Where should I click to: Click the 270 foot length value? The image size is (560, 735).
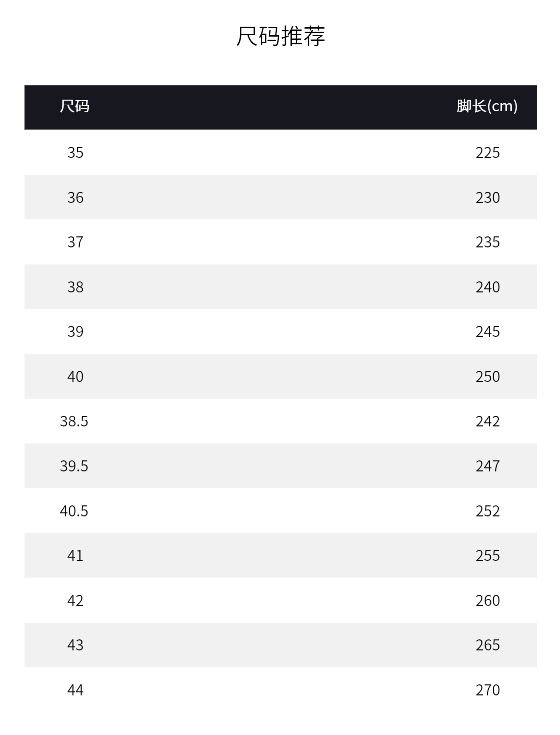click(487, 690)
